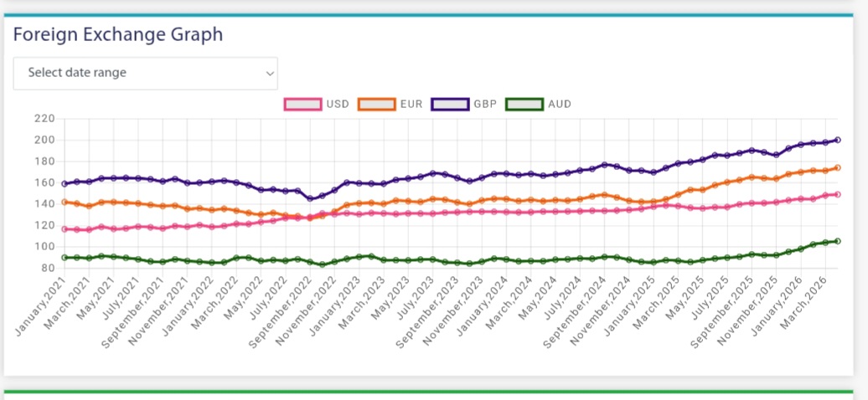Select the last USD data point on the right
Screen dimensions: 868x400
[x=838, y=194]
